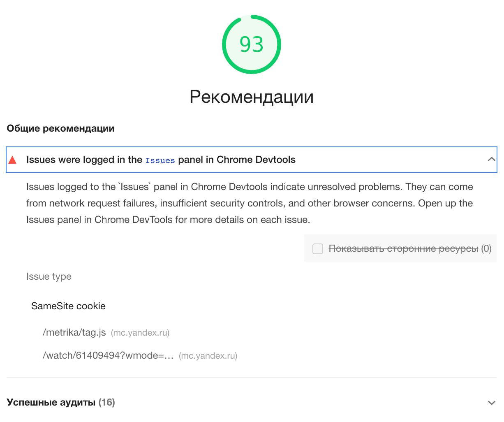Click the red triangle failed-audit icon
This screenshot has height=422, width=504.
tap(12, 160)
